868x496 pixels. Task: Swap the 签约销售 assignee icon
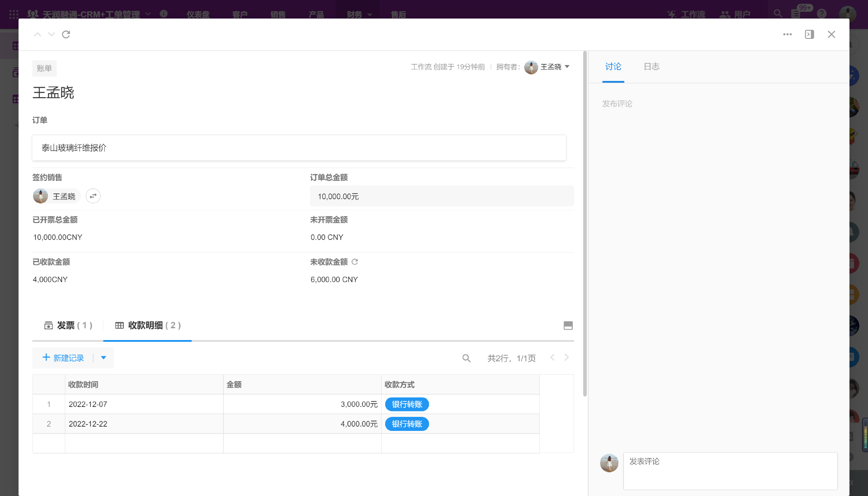(x=93, y=196)
